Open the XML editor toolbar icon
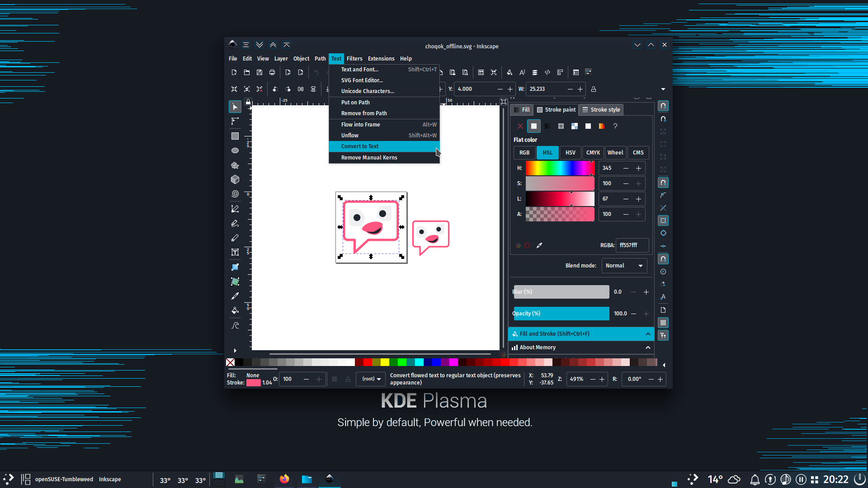 547,72
